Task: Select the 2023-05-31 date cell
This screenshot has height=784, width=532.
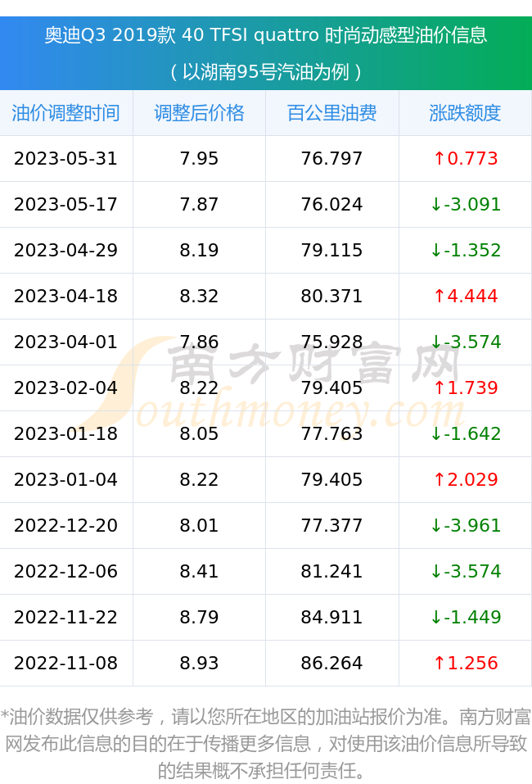Action: [66, 158]
